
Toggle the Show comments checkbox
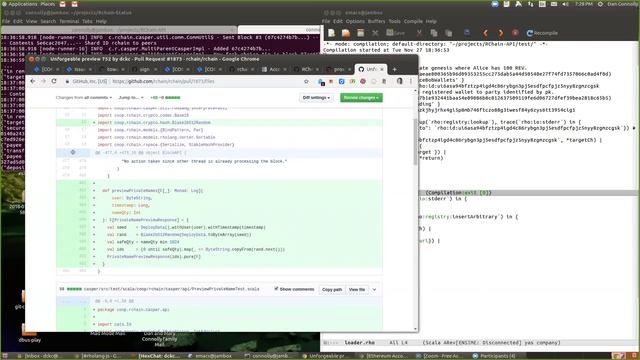click(x=276, y=289)
